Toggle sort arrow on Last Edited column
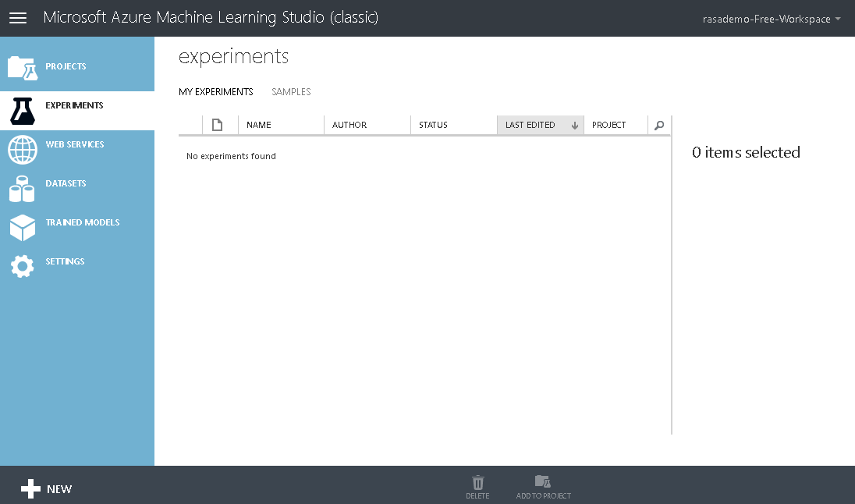This screenshot has height=504, width=855. (x=575, y=126)
